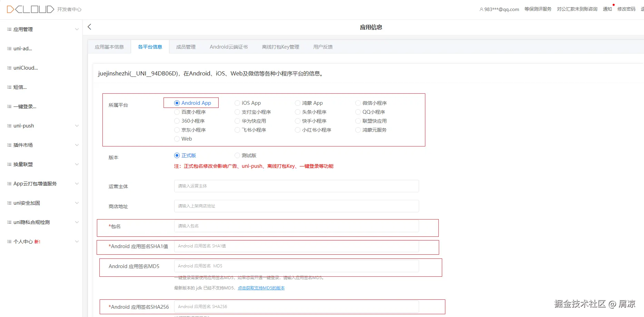The image size is (644, 317).
Task: Pick the 支付宝小程序 radio option
Action: pyautogui.click(x=237, y=112)
